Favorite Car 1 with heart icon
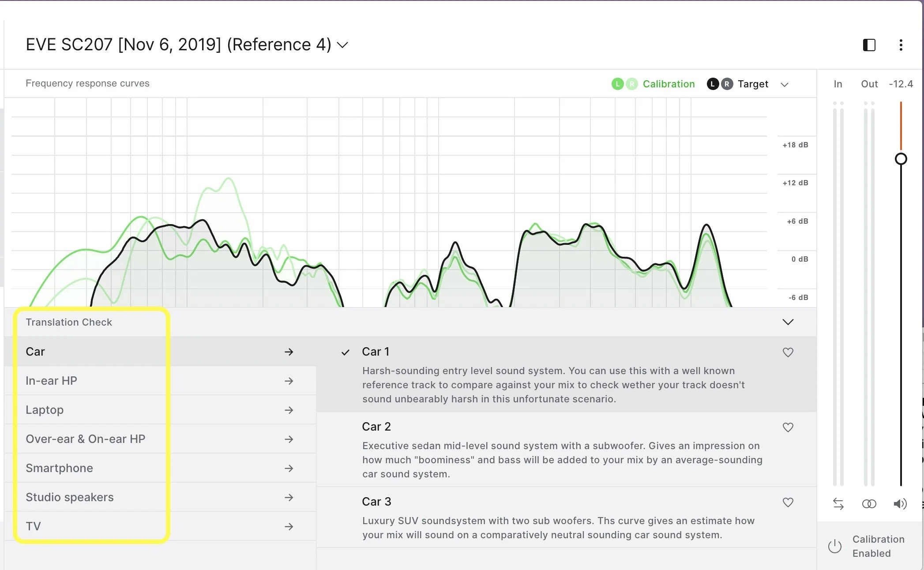The image size is (924, 570). 788,352
